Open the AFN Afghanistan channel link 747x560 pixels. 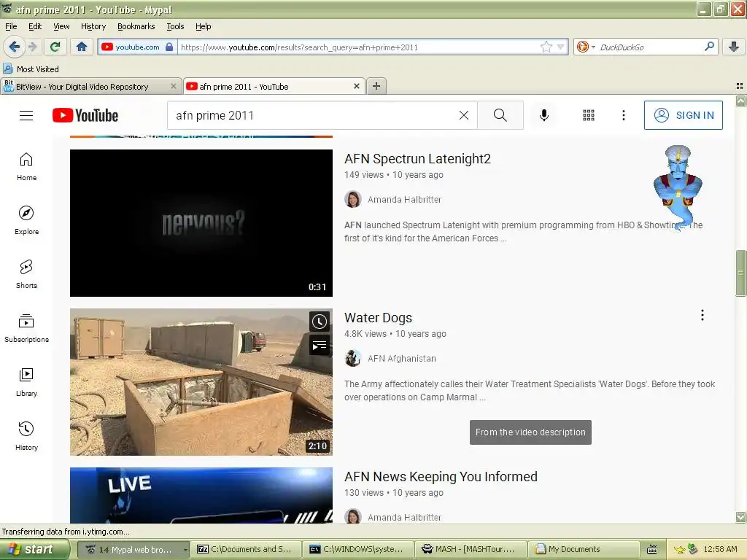coord(402,359)
